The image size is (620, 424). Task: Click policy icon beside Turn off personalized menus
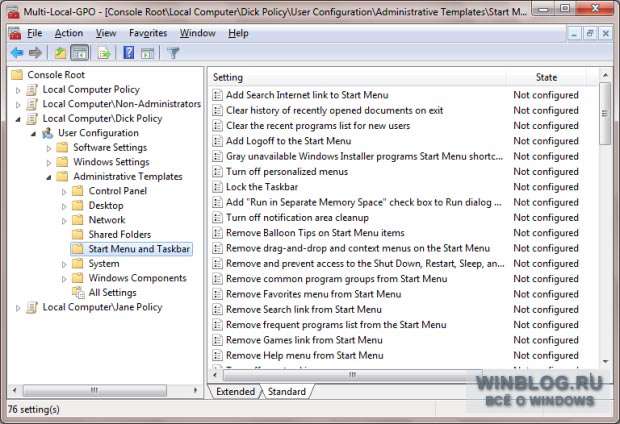coord(217,172)
